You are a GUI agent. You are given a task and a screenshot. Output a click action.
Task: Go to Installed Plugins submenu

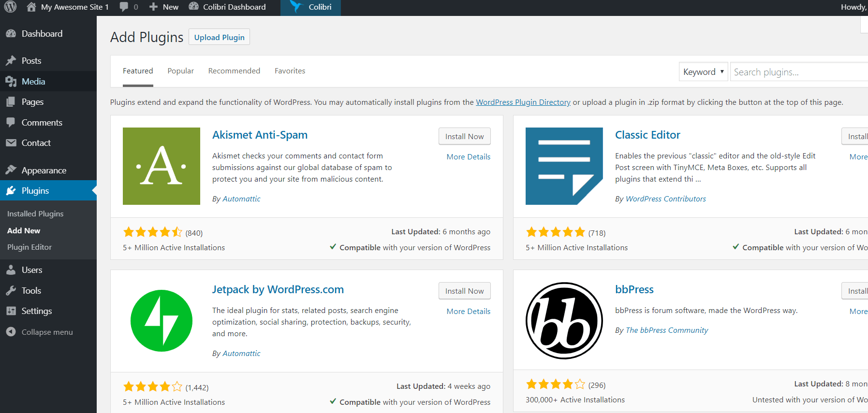(35, 214)
